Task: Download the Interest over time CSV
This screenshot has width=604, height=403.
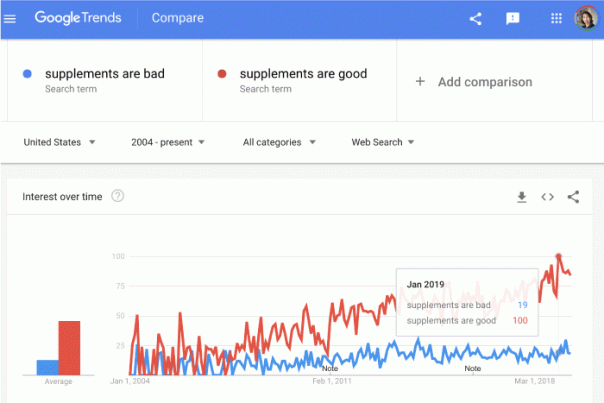Action: pyautogui.click(x=521, y=197)
